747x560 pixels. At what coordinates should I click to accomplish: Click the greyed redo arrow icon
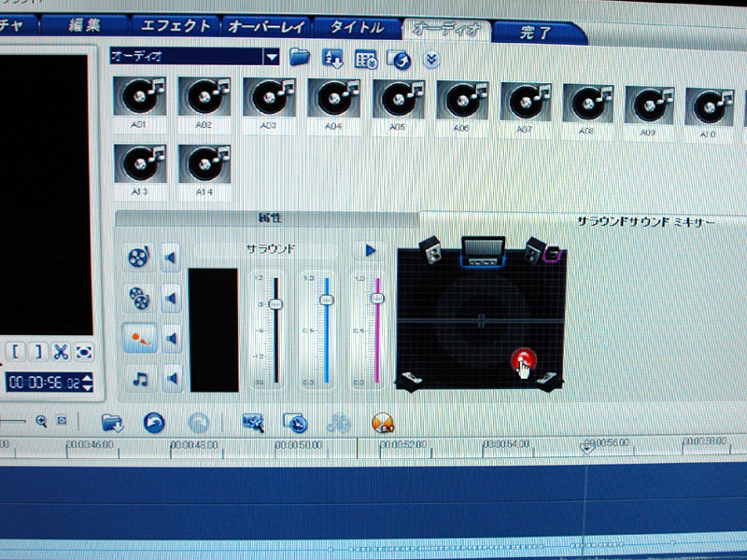click(198, 423)
